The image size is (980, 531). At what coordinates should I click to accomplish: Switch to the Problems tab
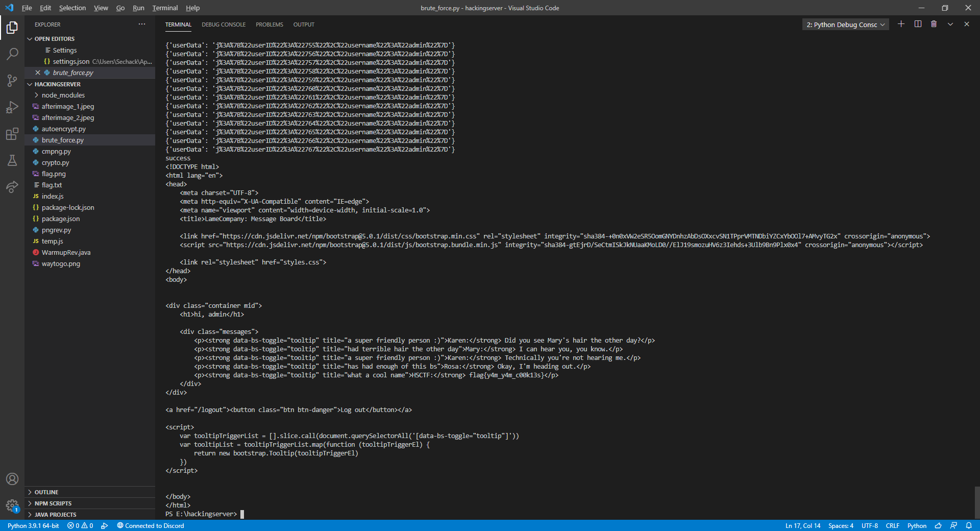tap(269, 25)
